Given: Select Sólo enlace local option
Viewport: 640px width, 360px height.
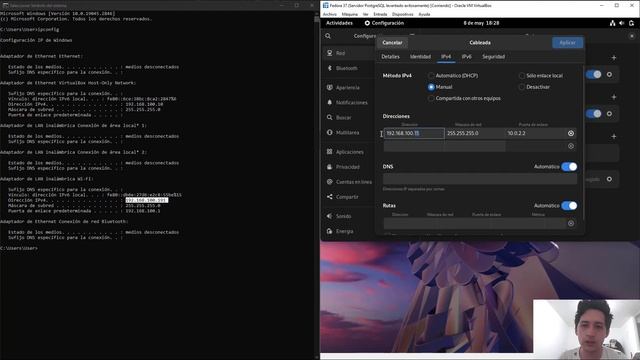Looking at the screenshot, I should [x=540, y=76].
